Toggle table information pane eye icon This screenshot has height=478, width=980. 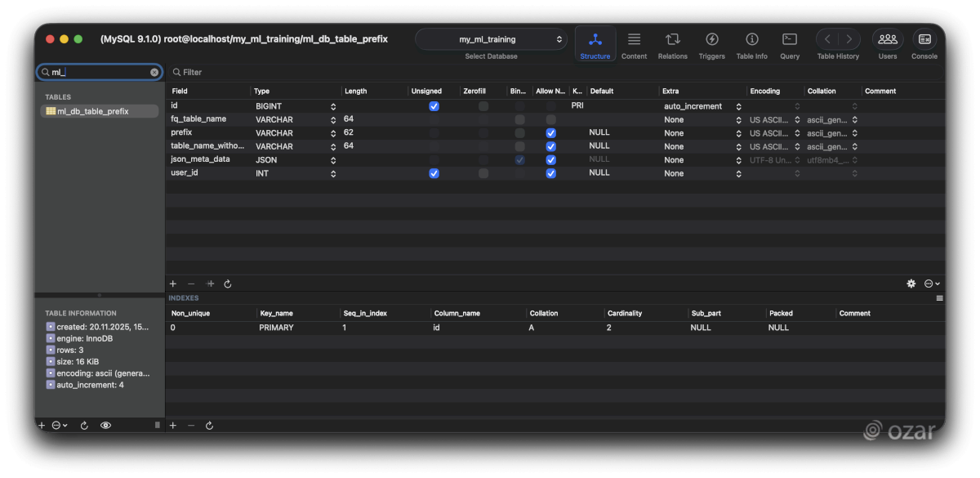pos(105,426)
